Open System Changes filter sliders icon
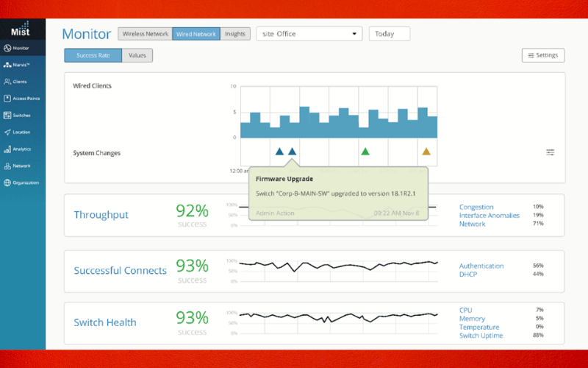The height and width of the screenshot is (368, 588). click(550, 152)
